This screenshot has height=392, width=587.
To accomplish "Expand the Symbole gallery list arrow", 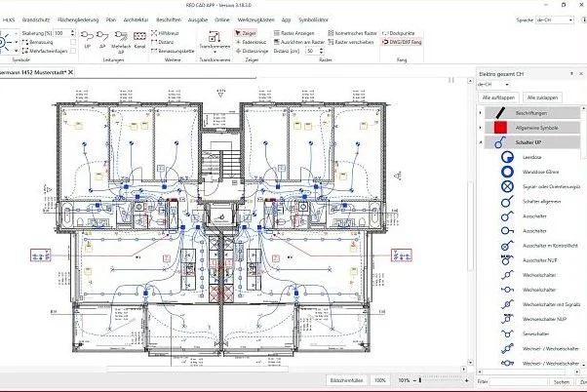I will (16, 51).
